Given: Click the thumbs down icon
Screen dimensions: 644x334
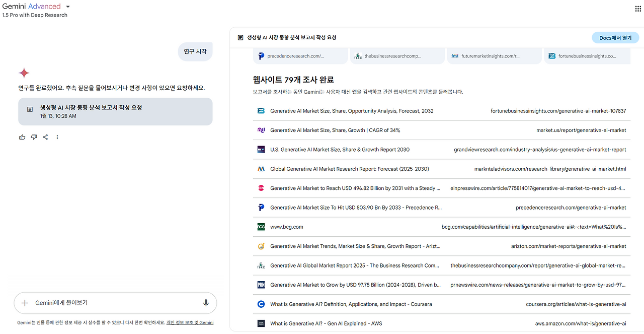Looking at the screenshot, I should [x=34, y=137].
